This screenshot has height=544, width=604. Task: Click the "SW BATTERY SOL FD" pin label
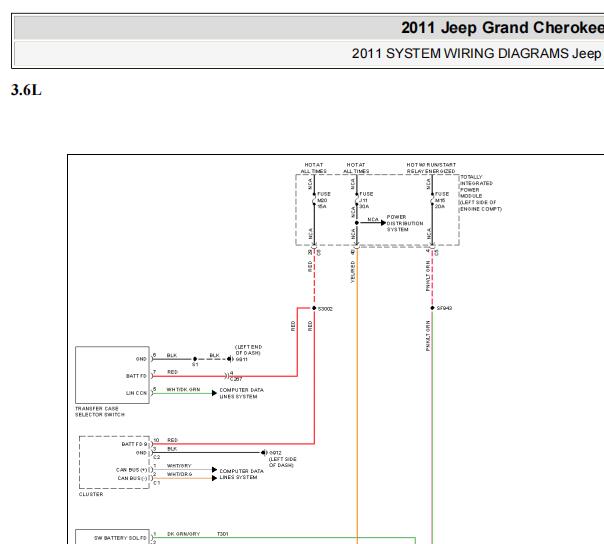[120, 538]
